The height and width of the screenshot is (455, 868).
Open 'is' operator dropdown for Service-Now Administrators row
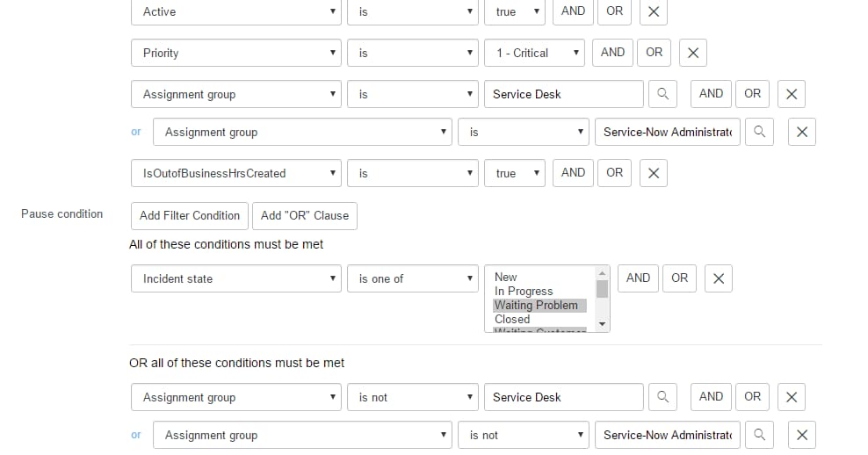tap(523, 132)
